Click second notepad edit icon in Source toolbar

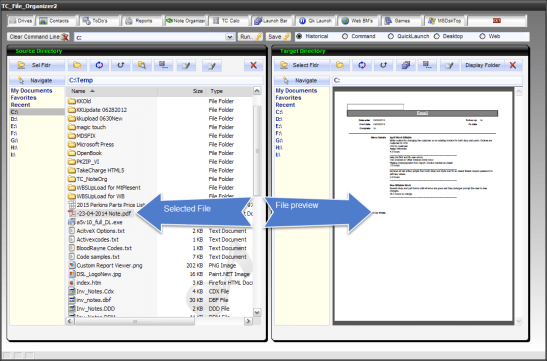212,65
